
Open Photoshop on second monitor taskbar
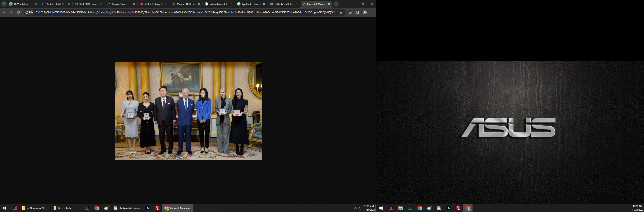click(410, 208)
